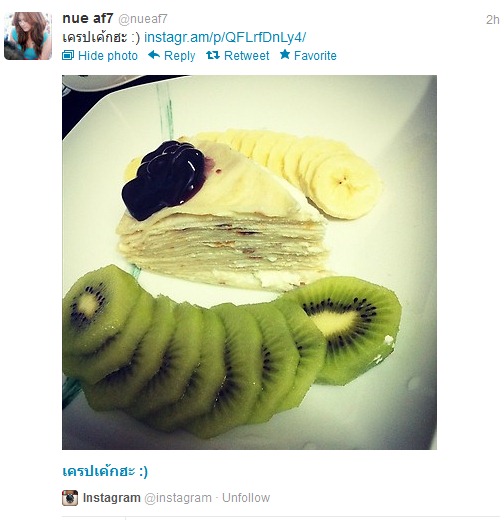Click the Reply arrow icon
The image size is (504, 520).
coord(154,55)
